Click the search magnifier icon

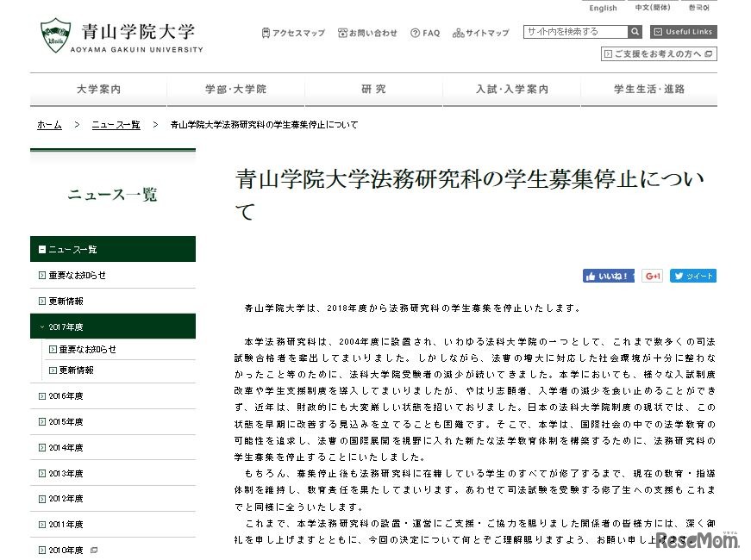coord(635,31)
